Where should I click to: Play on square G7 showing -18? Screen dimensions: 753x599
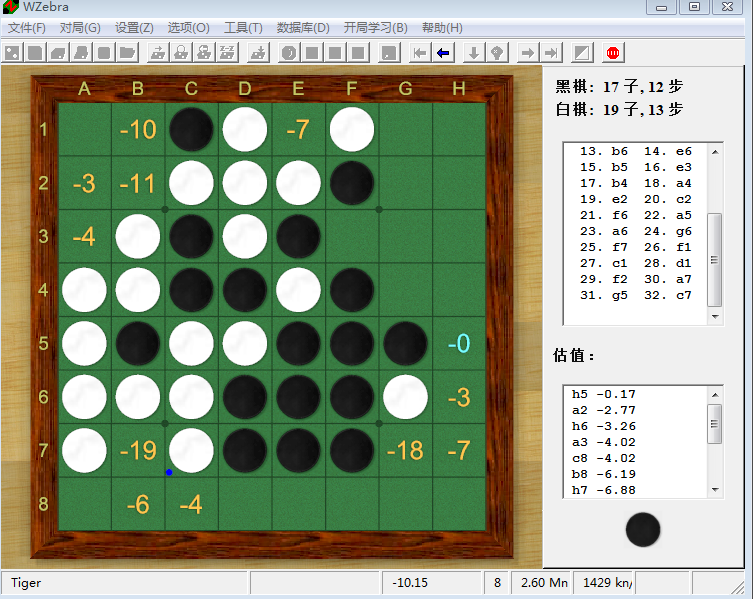pos(405,451)
